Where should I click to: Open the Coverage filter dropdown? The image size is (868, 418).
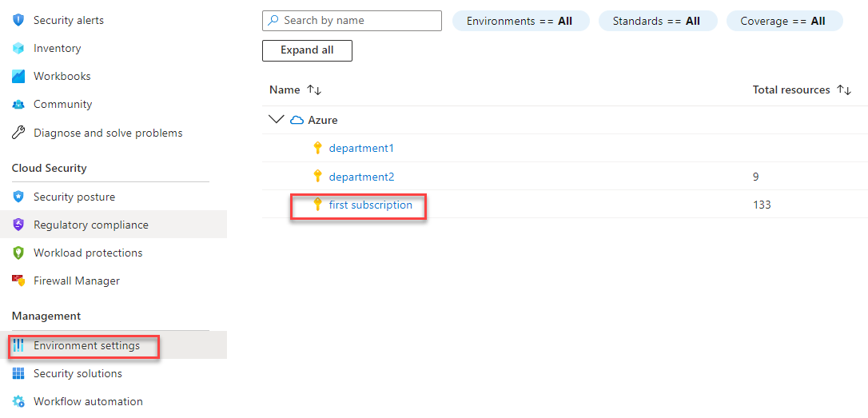coord(783,21)
